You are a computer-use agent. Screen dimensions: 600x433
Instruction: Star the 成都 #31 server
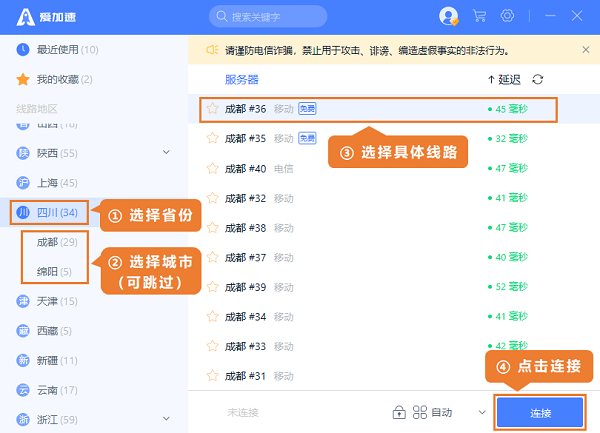click(212, 376)
